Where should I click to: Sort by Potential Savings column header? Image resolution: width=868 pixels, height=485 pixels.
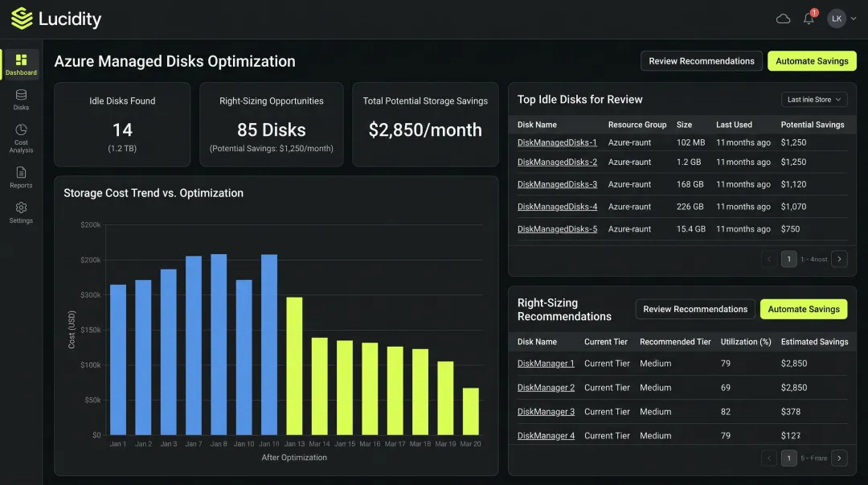click(x=812, y=125)
